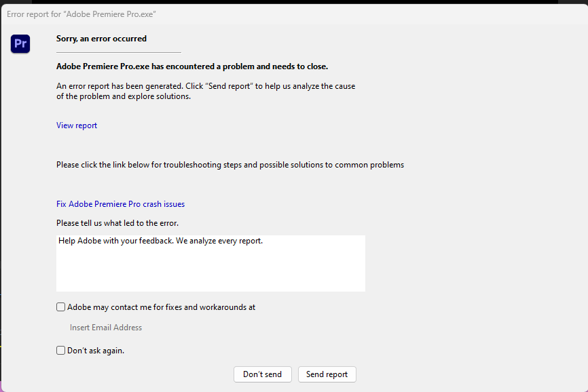Click the 'Sorry, an error occurred' heading
The height and width of the screenshot is (392, 588).
click(x=101, y=39)
